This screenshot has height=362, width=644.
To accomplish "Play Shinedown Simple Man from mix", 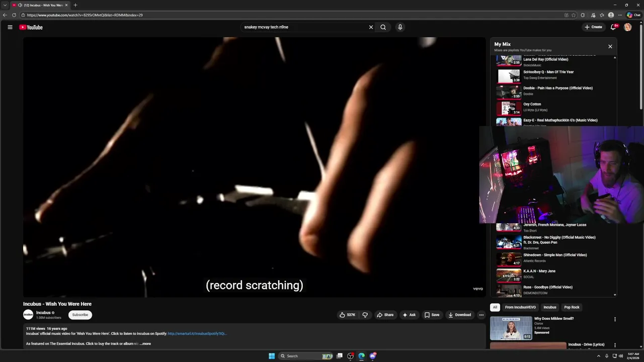I will click(552, 258).
